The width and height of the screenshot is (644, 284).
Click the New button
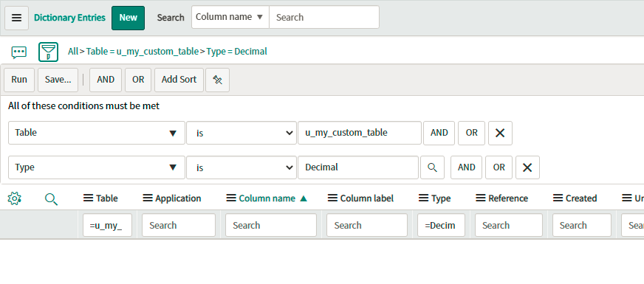point(129,18)
